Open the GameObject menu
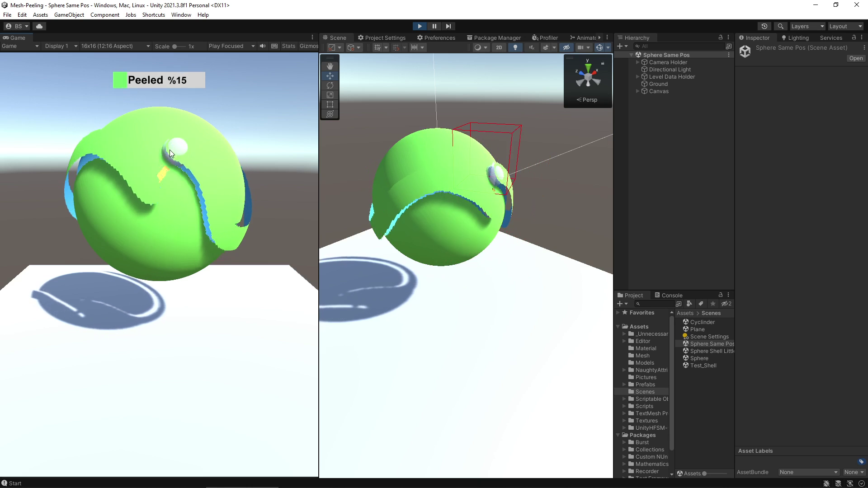The height and width of the screenshot is (488, 868). click(69, 15)
